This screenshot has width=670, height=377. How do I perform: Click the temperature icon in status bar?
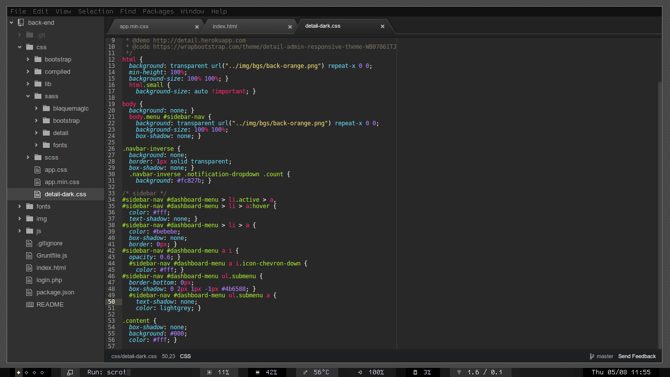305,372
